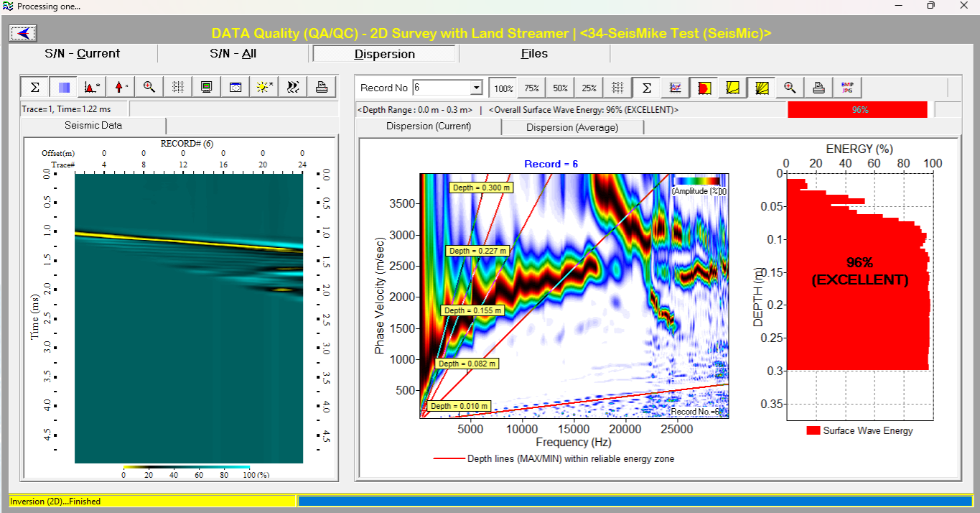This screenshot has width=980, height=513.
Task: Click the red 96% energy progress bar
Action: pyautogui.click(x=857, y=110)
